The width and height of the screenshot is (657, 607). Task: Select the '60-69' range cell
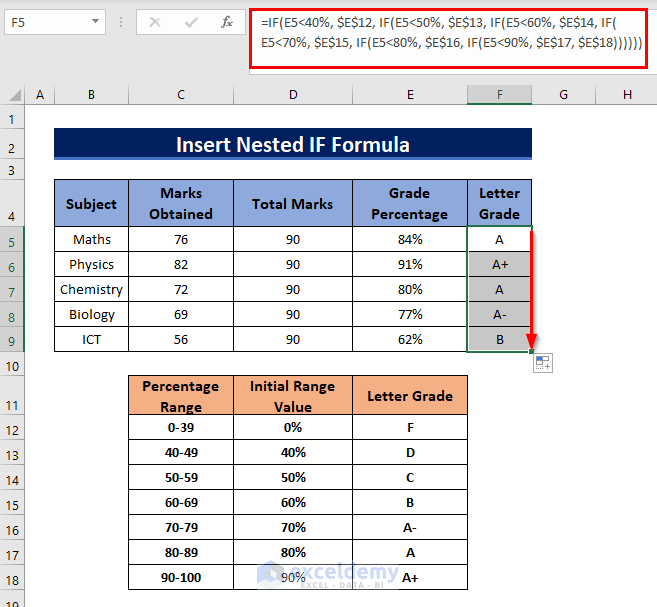[x=181, y=502]
